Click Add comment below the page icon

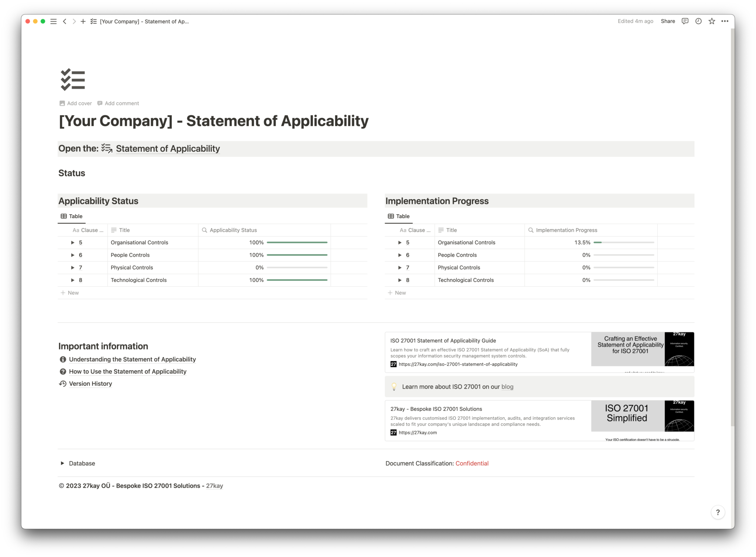118,103
